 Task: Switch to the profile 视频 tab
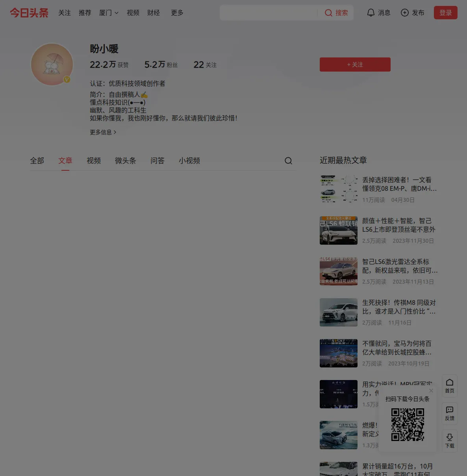pos(94,161)
